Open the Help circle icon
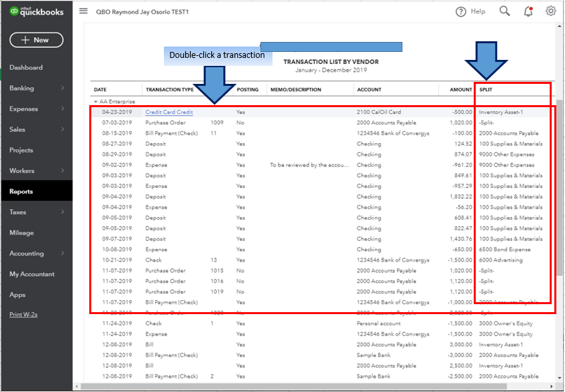This screenshot has height=392, width=565. point(461,11)
